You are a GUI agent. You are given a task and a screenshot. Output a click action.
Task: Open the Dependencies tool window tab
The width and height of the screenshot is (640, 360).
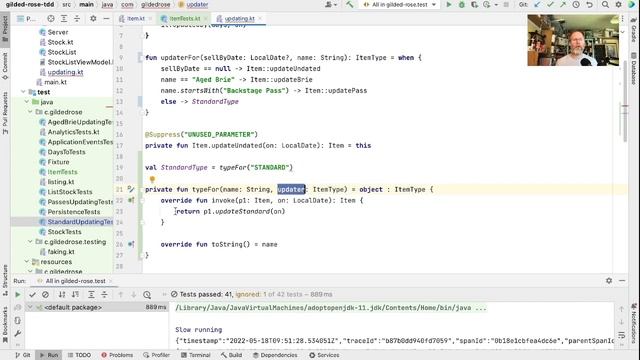[x=275, y=355]
